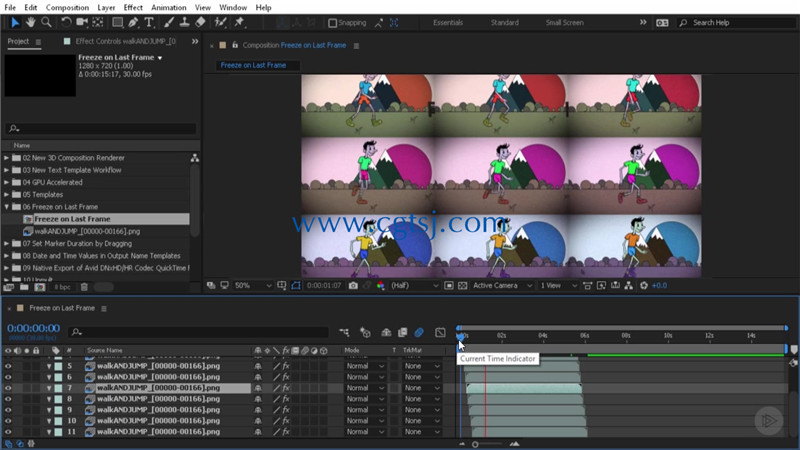Select the Pan Behind anchor tool
This screenshot has width=800, height=450.
click(97, 22)
